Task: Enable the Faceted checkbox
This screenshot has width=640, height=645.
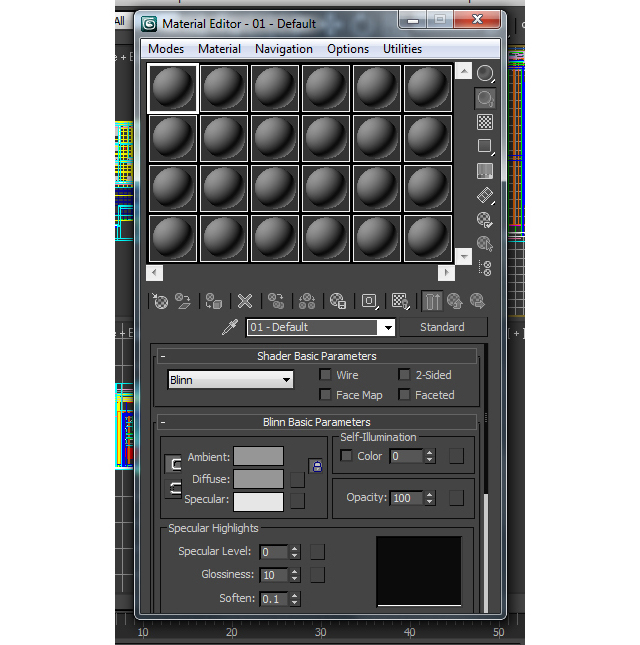Action: (404, 395)
